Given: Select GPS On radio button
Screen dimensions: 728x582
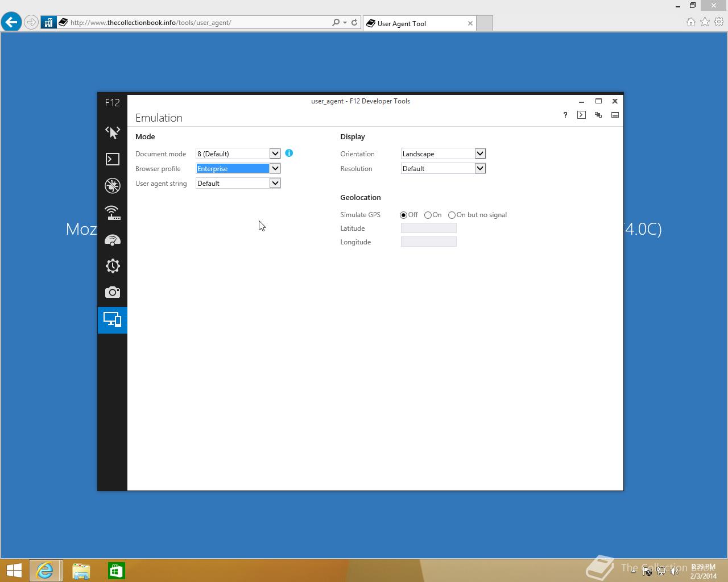Looking at the screenshot, I should [428, 215].
